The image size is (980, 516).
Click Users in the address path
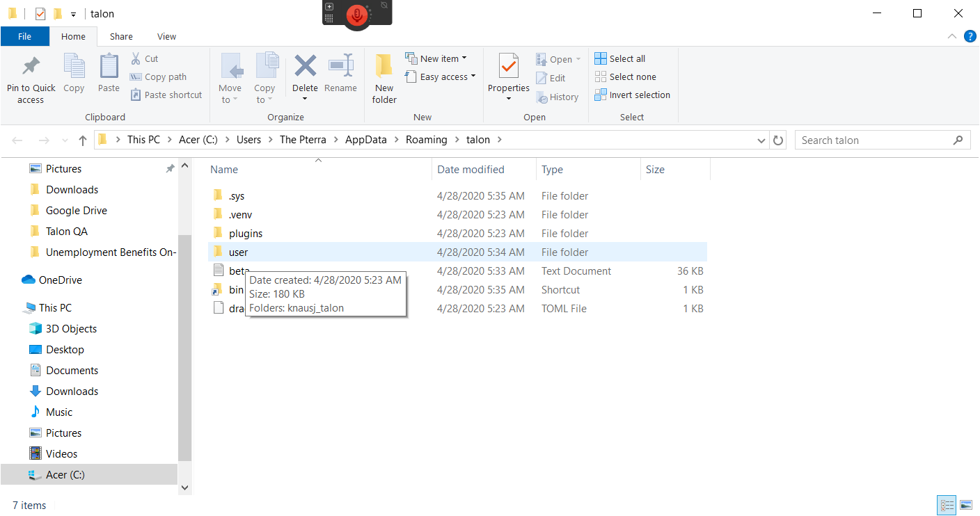pos(248,140)
